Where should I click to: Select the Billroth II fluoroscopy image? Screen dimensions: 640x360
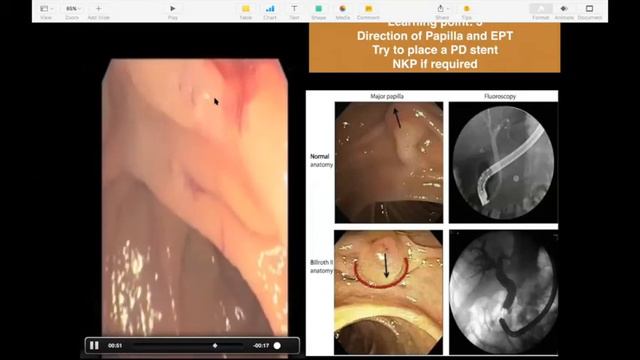[503, 292]
